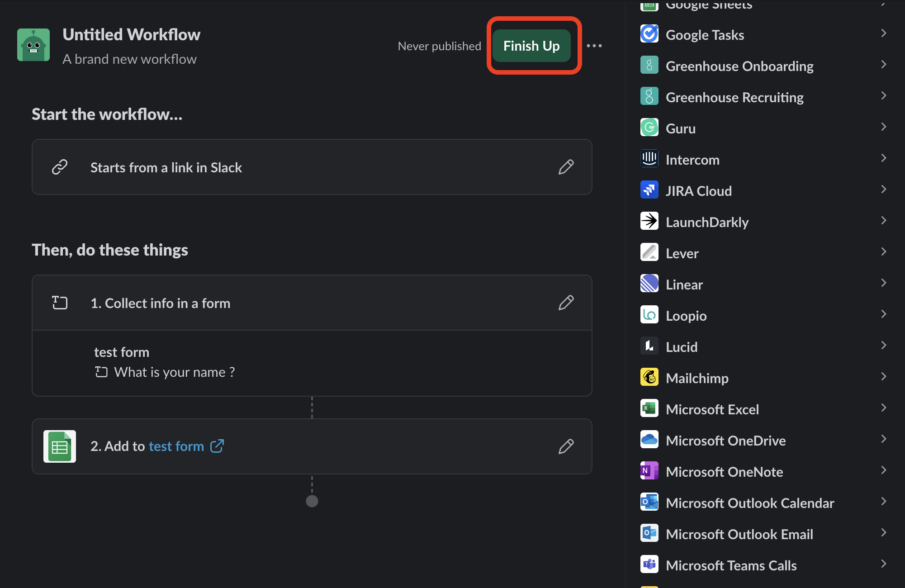Select Greenhouse Recruiting from the list
The image size is (905, 588).
tap(734, 97)
